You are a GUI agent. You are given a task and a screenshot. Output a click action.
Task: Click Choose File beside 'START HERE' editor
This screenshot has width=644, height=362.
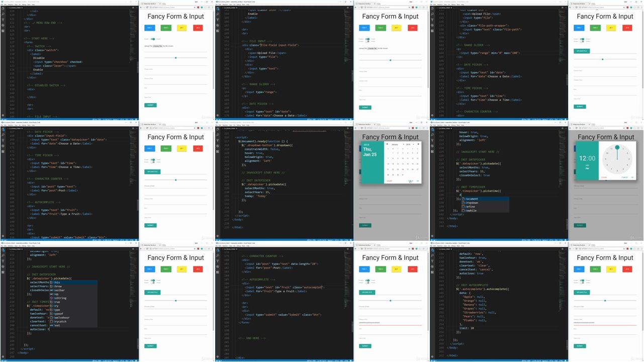[x=158, y=46]
